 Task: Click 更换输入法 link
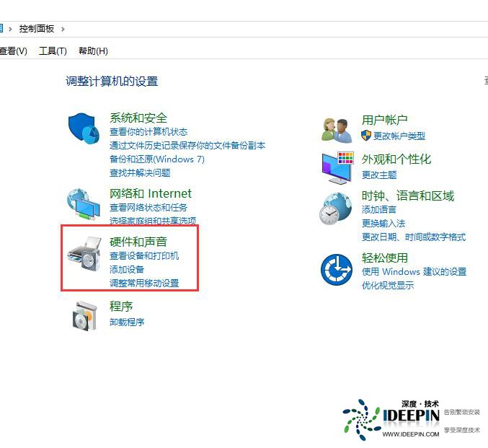[x=383, y=224]
